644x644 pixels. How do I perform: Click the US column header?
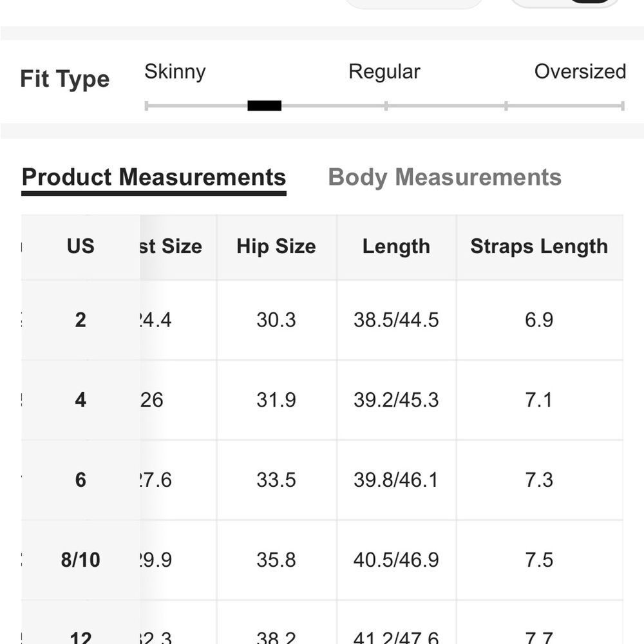point(80,246)
